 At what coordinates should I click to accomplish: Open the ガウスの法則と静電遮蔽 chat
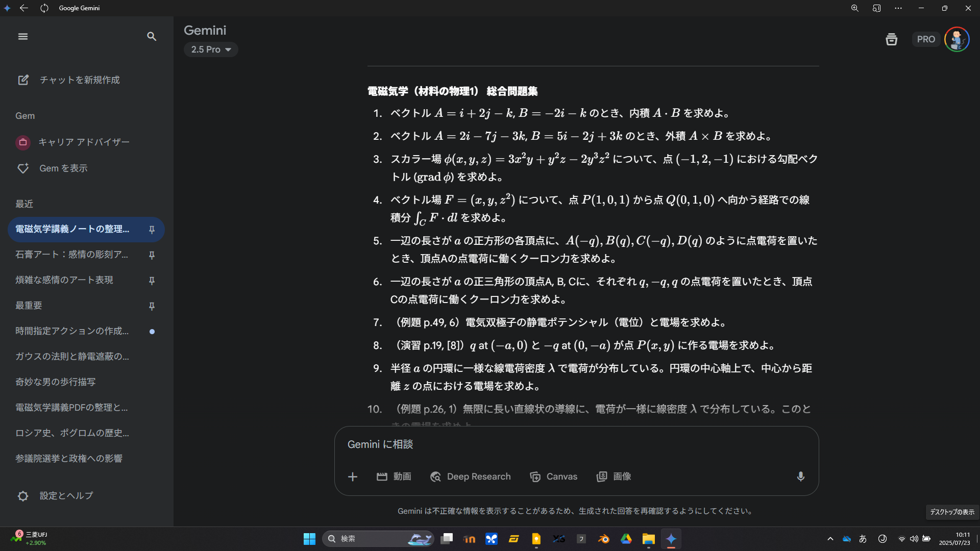pos(72,357)
